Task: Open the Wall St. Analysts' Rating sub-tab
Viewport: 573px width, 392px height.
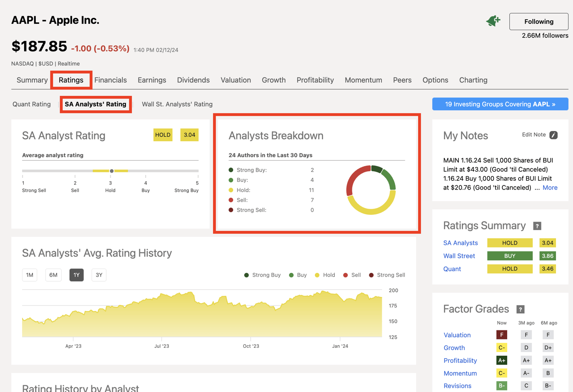Action: tap(177, 104)
